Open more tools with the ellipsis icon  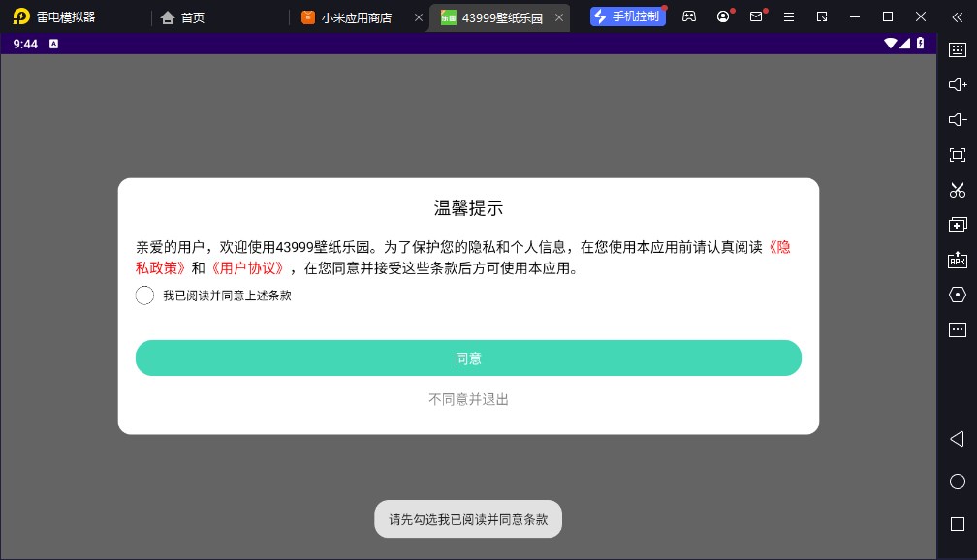click(958, 329)
